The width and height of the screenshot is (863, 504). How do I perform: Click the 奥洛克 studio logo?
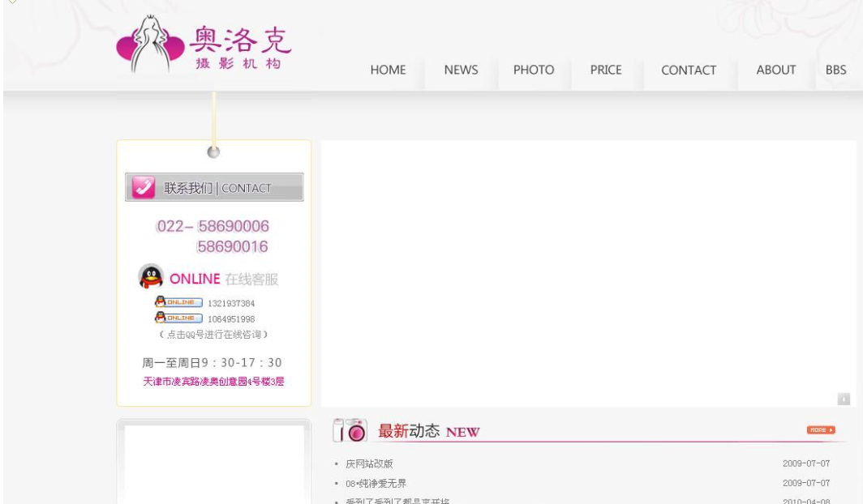204,45
